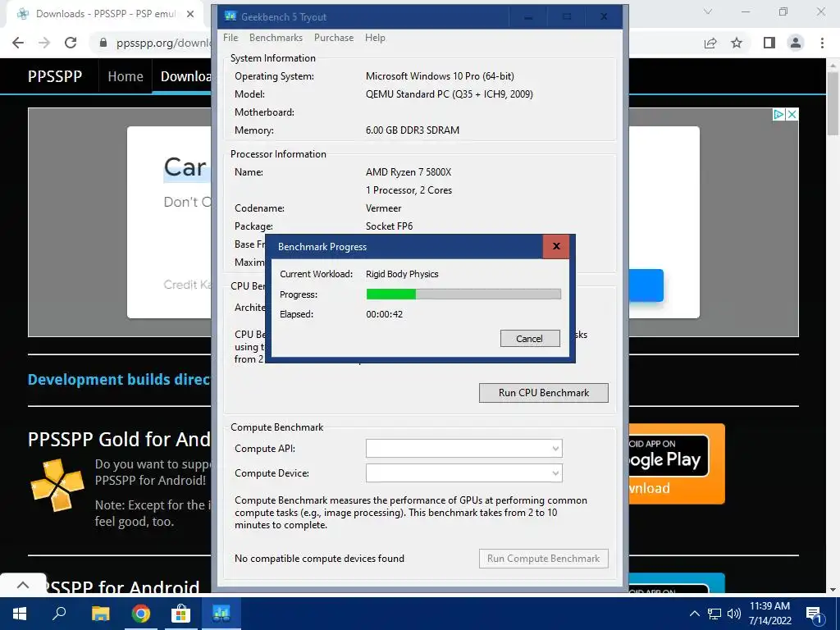Show hidden system tray icons

pos(694,614)
